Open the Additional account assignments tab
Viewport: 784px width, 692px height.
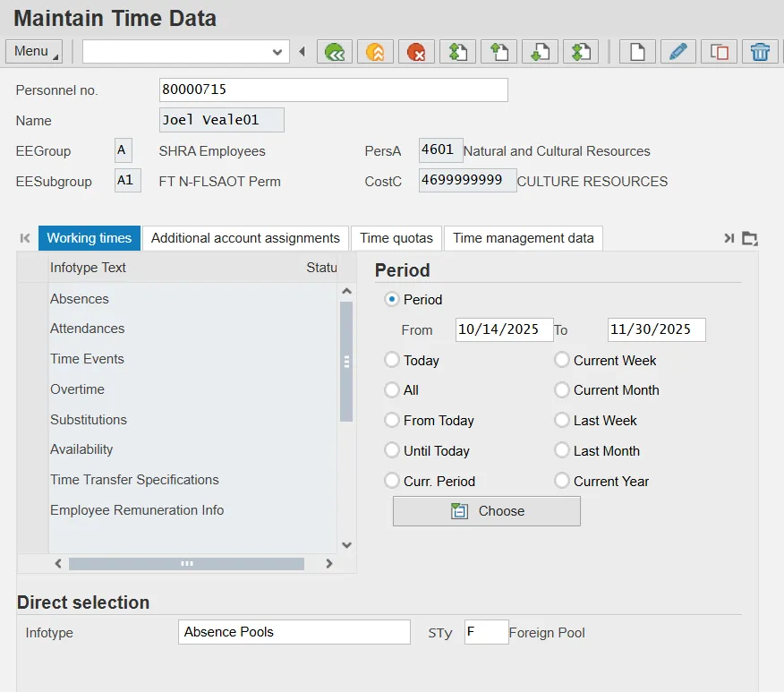point(245,238)
